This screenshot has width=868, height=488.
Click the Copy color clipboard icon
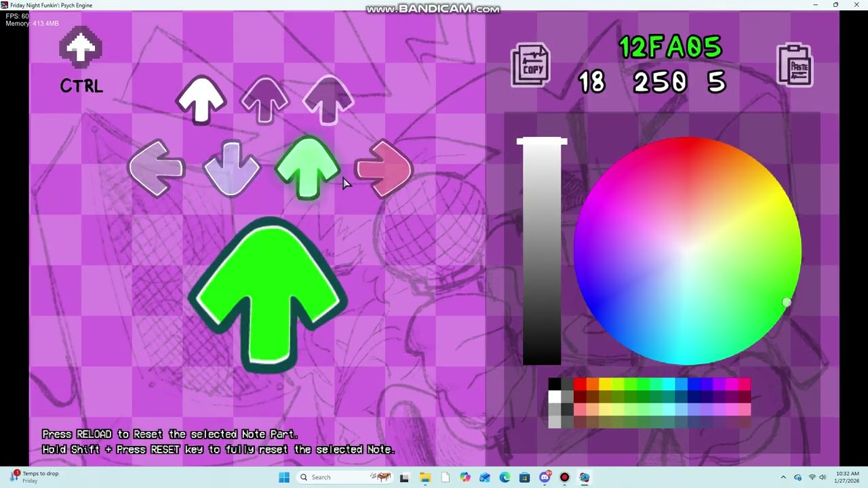pos(530,65)
